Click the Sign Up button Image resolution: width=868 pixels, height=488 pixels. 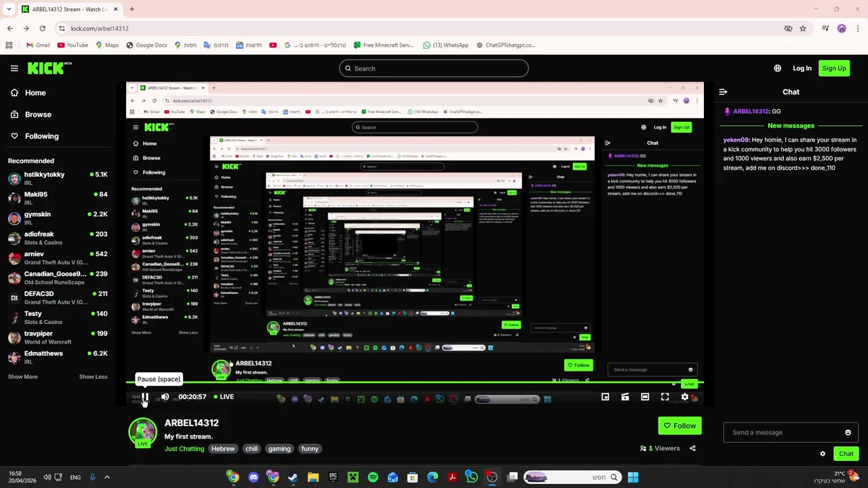834,68
